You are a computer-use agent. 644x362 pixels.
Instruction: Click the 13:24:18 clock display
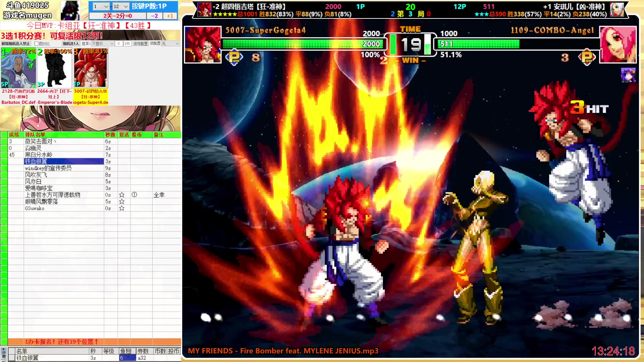[613, 351]
